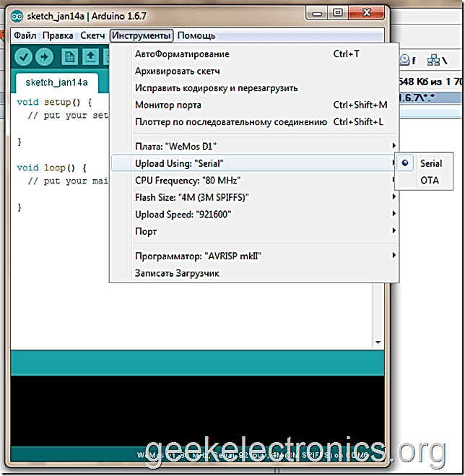
Task: Click the Verify checkmark toolbar icon
Action: click(24, 56)
